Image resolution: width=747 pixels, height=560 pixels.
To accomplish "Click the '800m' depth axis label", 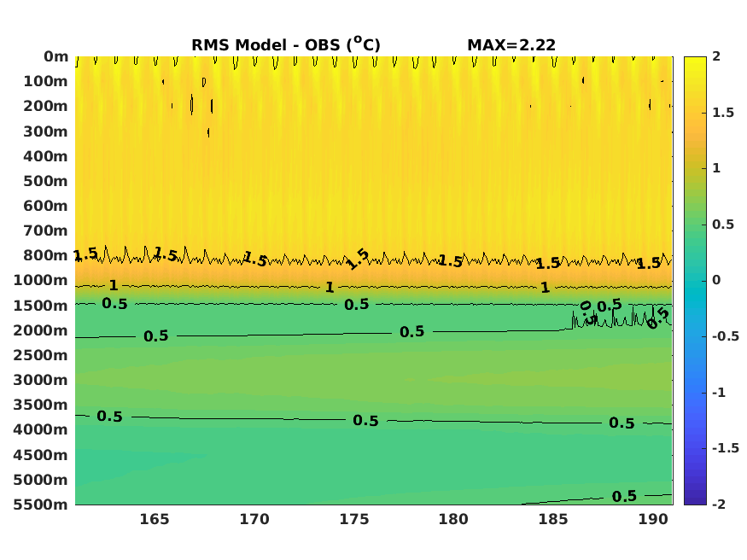I will point(46,255).
